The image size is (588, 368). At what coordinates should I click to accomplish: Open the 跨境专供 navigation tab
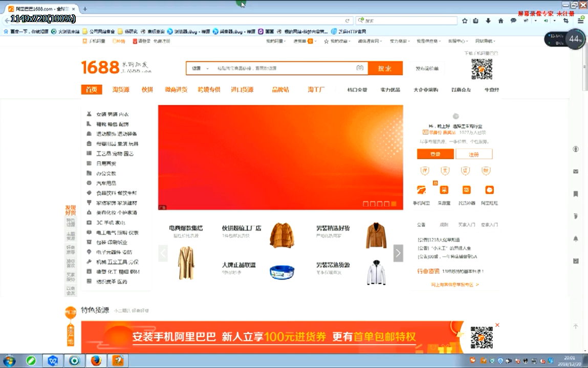pos(209,89)
